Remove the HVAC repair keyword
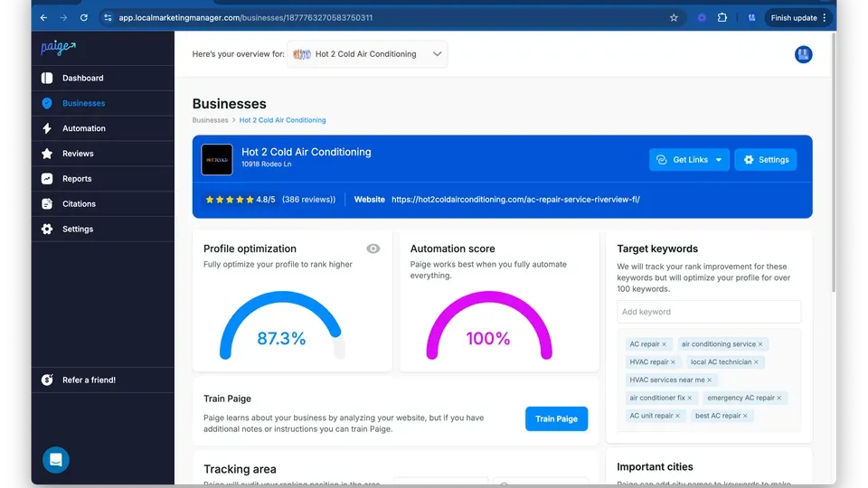This screenshot has width=868, height=488. click(x=673, y=361)
